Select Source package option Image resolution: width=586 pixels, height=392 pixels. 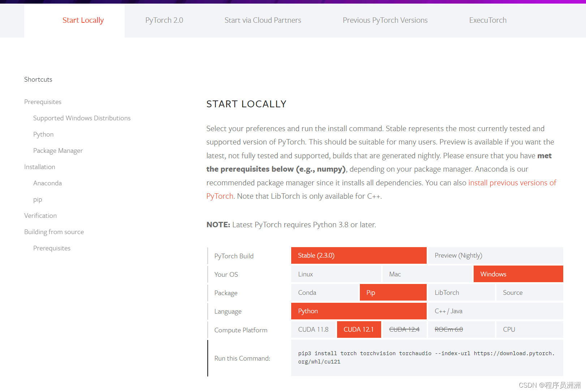point(530,292)
